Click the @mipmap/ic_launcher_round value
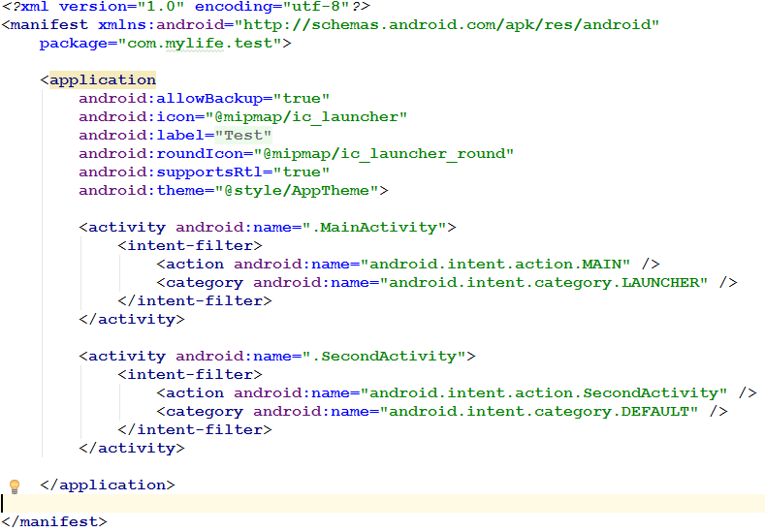Viewport: 765px width, 532px height. tap(384, 154)
